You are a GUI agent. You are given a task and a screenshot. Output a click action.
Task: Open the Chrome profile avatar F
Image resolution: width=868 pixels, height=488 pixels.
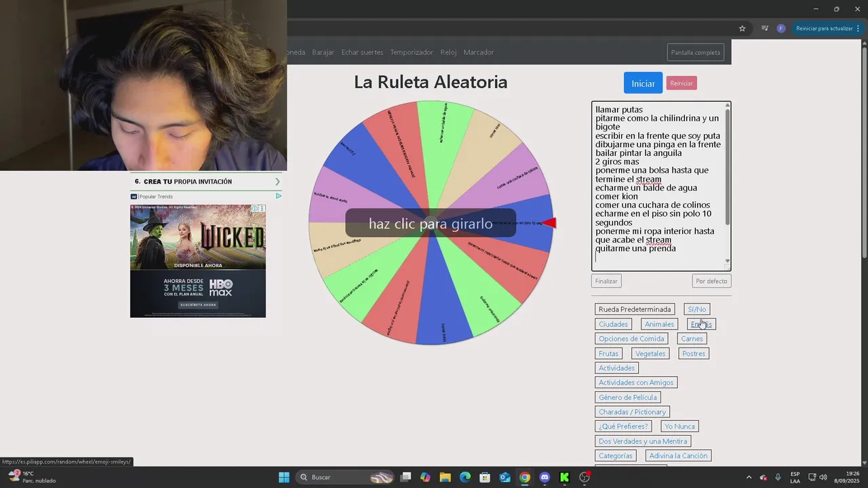pos(781,28)
